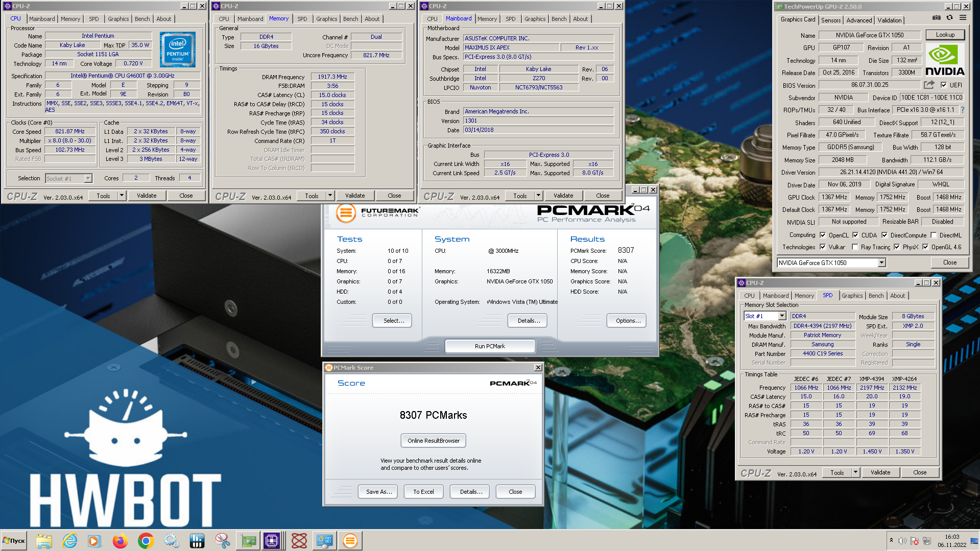The image size is (980, 551).
Task: Enable the DirectML checkbox
Action: 934,235
